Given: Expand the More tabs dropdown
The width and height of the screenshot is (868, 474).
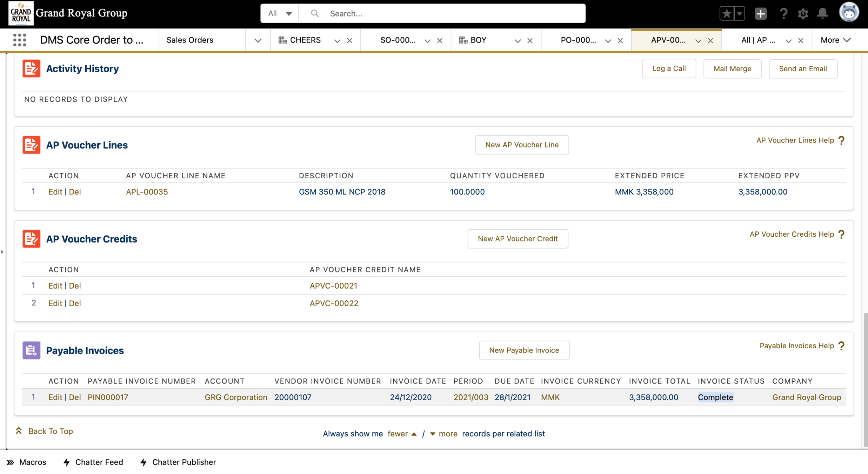Looking at the screenshot, I should pyautogui.click(x=835, y=40).
